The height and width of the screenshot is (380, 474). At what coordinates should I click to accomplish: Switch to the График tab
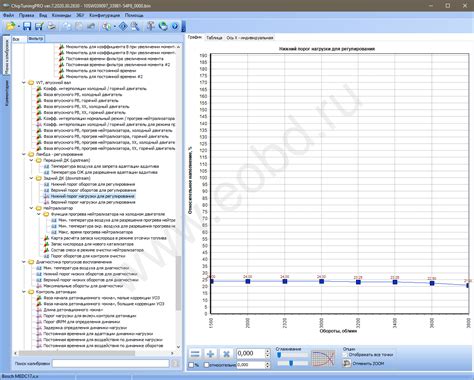[x=195, y=37]
